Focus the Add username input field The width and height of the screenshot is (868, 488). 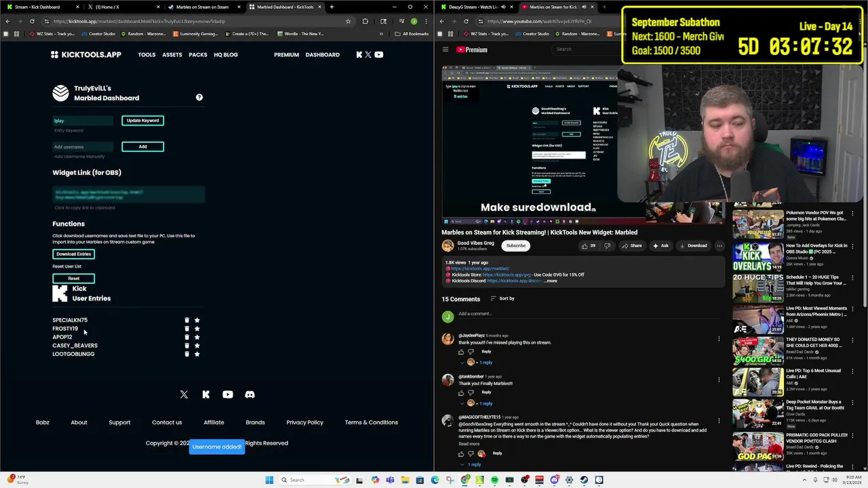point(83,146)
